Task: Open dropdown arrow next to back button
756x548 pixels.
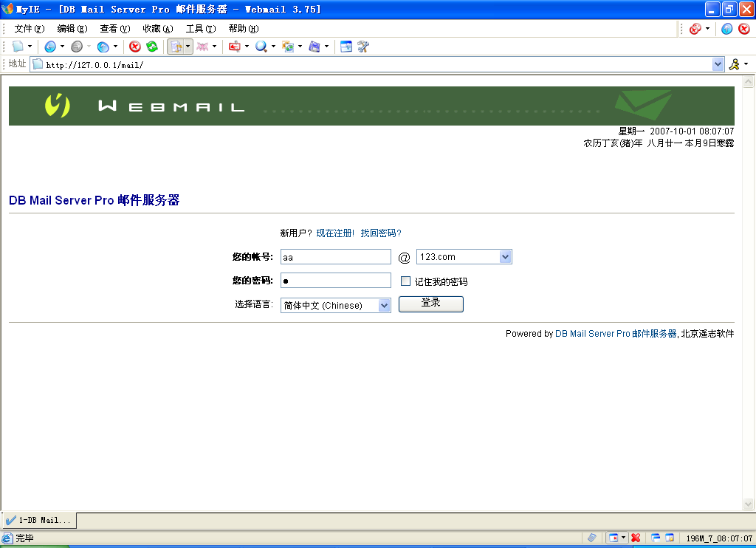Action: (62, 47)
